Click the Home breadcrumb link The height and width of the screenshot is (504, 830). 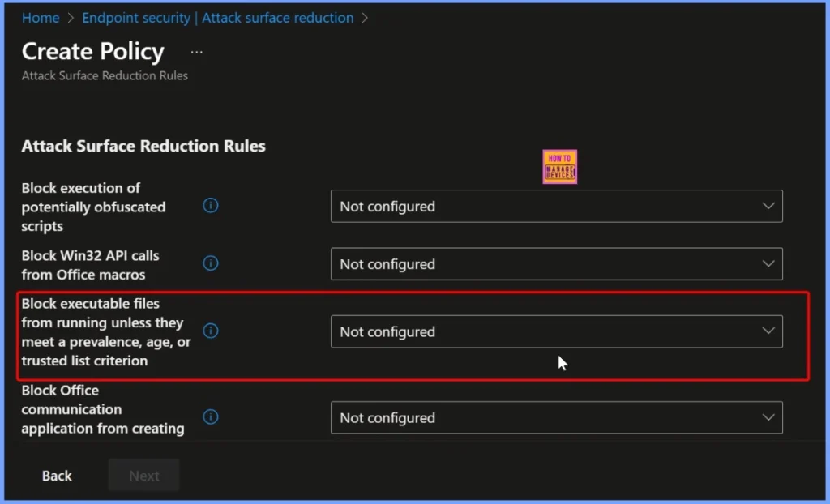coord(41,18)
